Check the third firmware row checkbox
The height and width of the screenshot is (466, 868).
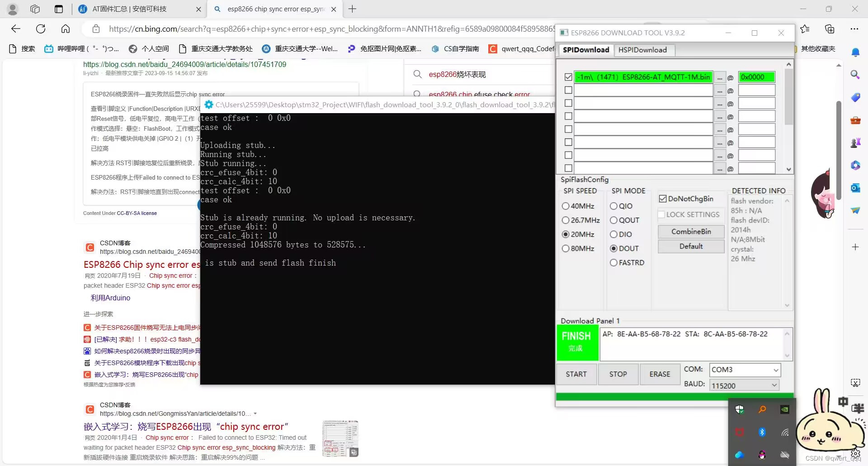pyautogui.click(x=569, y=103)
